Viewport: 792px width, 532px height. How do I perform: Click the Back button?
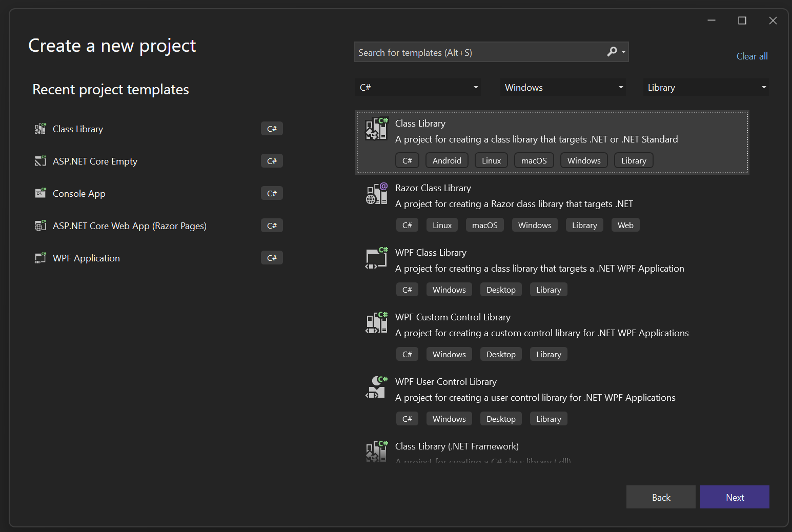click(661, 497)
